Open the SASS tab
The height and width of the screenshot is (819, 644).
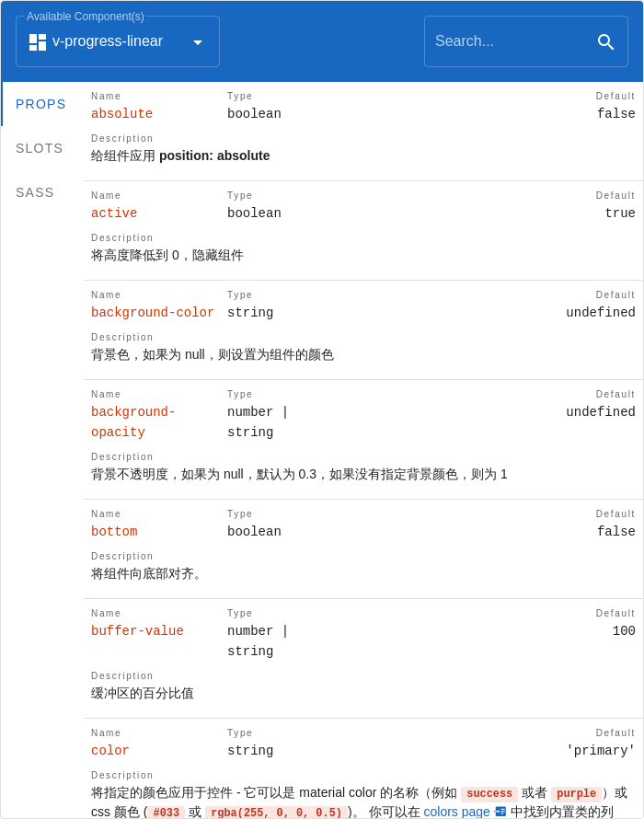34,192
